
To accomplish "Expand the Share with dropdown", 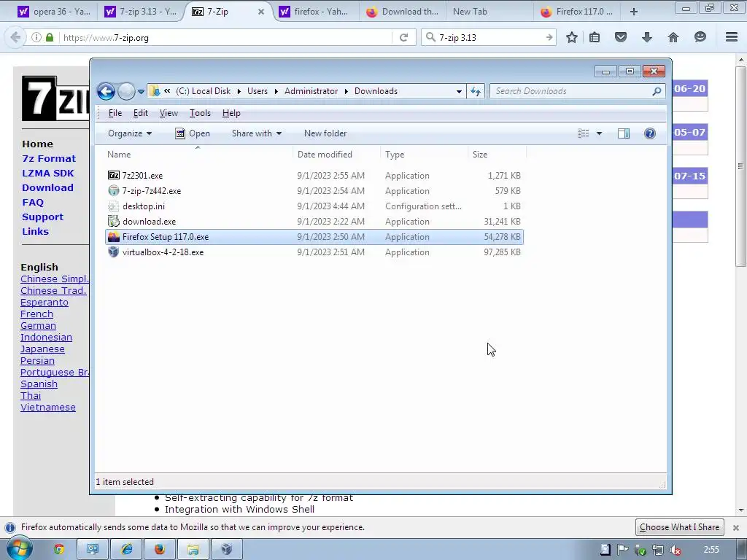I will point(256,133).
